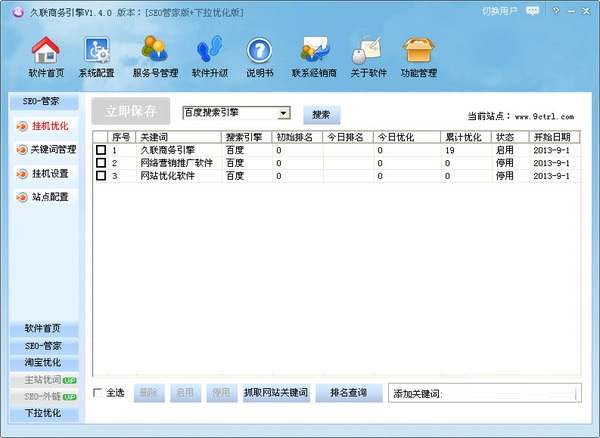The height and width of the screenshot is (438, 600).
Task: Click the 启用 enable button
Action: (x=186, y=393)
